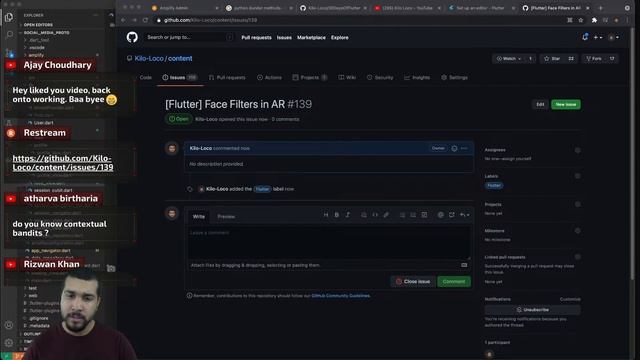Open the Security tab
The image size is (640, 360).
point(380,78)
